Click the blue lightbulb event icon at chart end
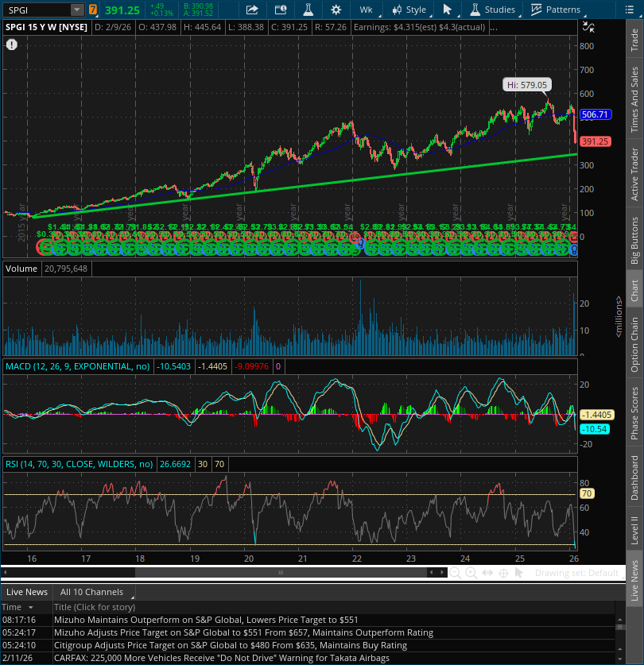644x665 pixels. pos(574,249)
